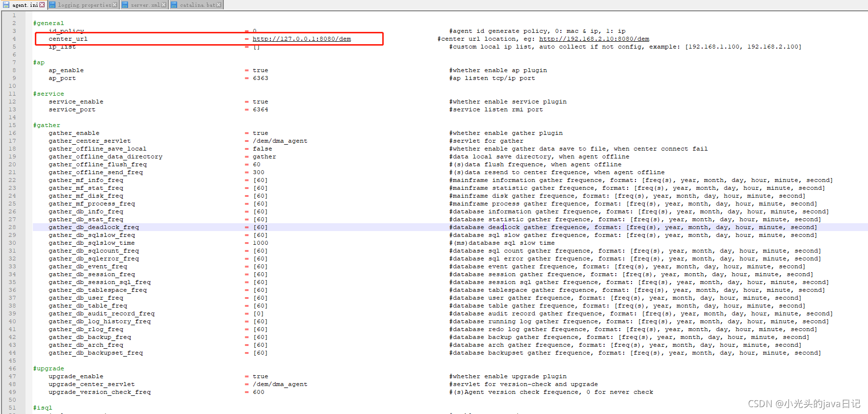
Task: Click gather_db_audit_record_freq value [0]
Action: pyautogui.click(x=259, y=313)
